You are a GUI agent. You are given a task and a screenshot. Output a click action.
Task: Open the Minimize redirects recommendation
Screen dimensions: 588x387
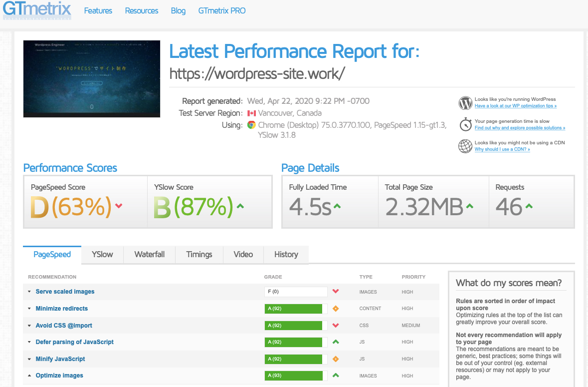click(x=61, y=309)
